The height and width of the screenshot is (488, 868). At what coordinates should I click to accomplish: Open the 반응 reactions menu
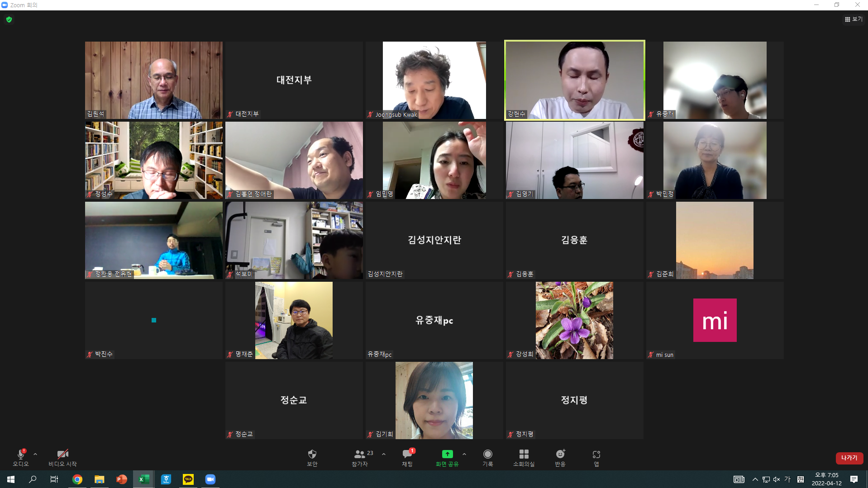560,457
